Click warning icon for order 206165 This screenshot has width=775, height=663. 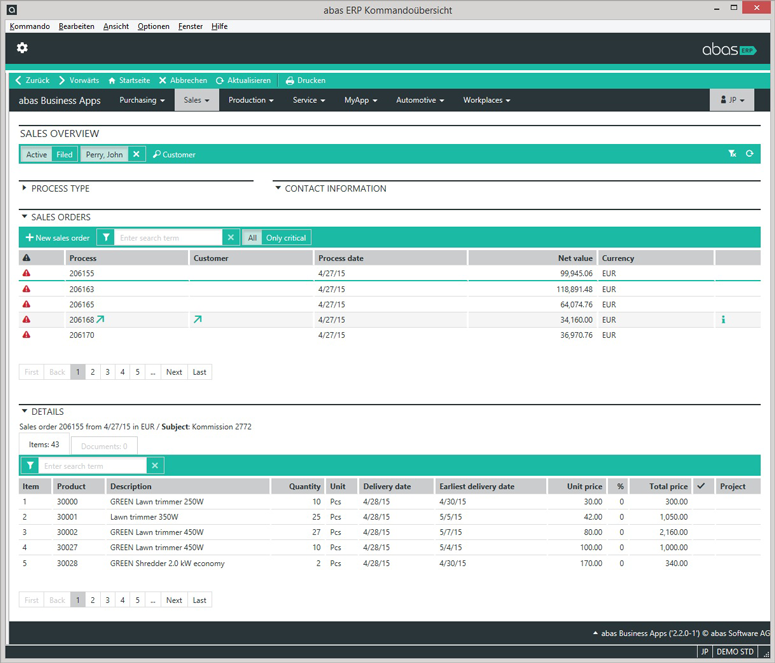(x=27, y=304)
